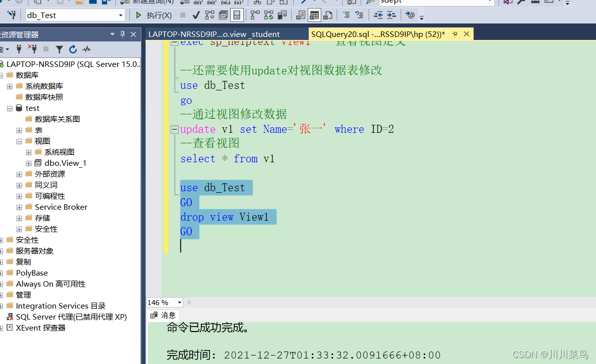Click on the 'drop view View1' line
This screenshot has height=364, width=596.
coord(224,217)
